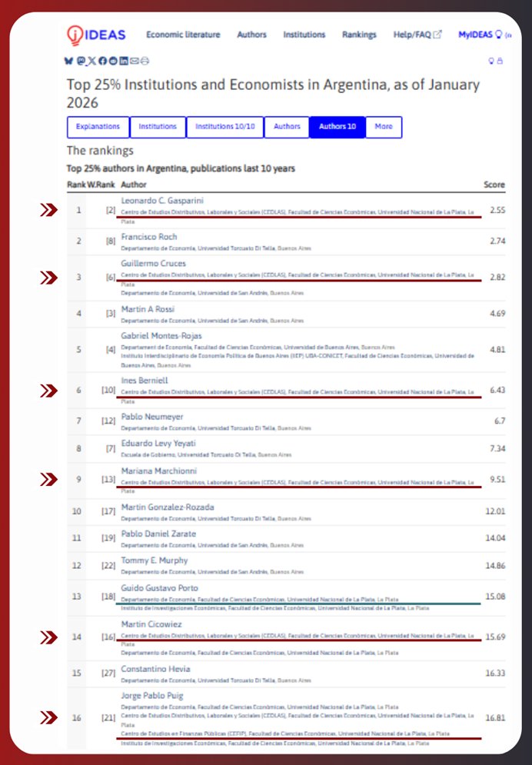The width and height of the screenshot is (532, 765).
Task: Click the small lock icon top right
Action: (500, 61)
